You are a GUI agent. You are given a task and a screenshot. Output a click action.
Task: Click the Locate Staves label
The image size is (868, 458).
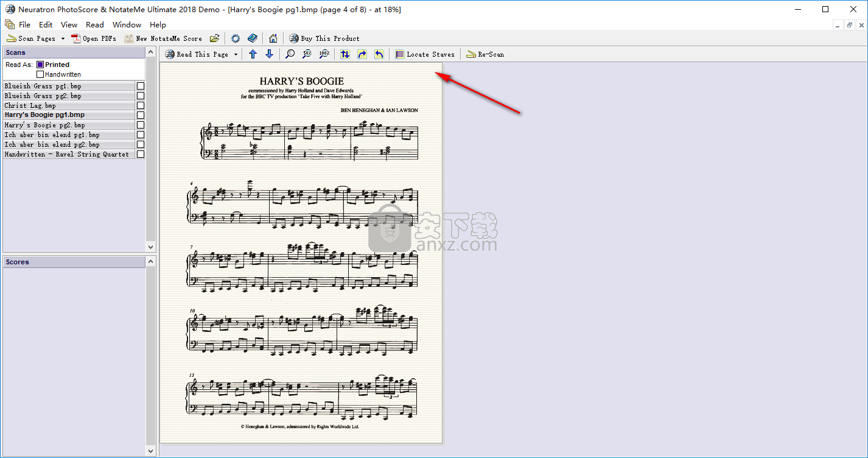430,54
